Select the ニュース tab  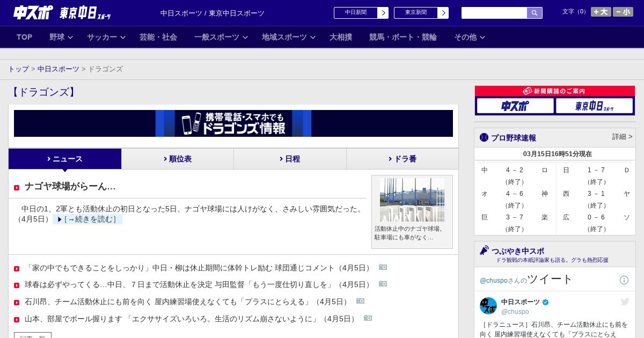point(65,159)
